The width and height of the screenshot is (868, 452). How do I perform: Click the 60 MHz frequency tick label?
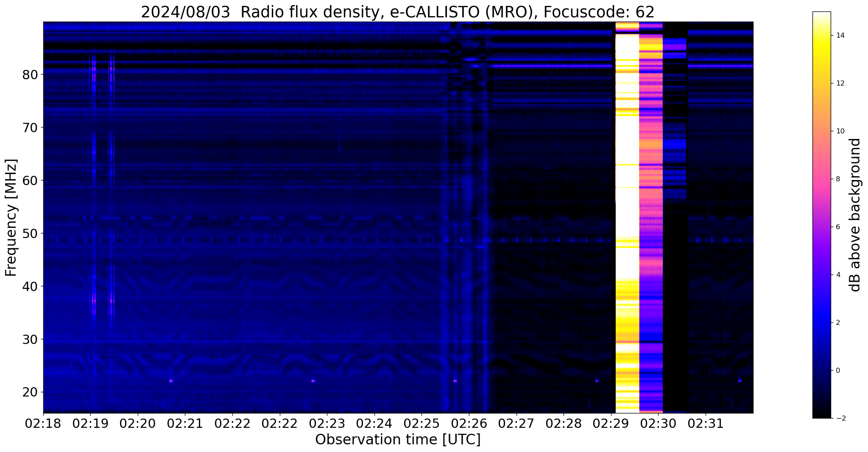point(31,180)
